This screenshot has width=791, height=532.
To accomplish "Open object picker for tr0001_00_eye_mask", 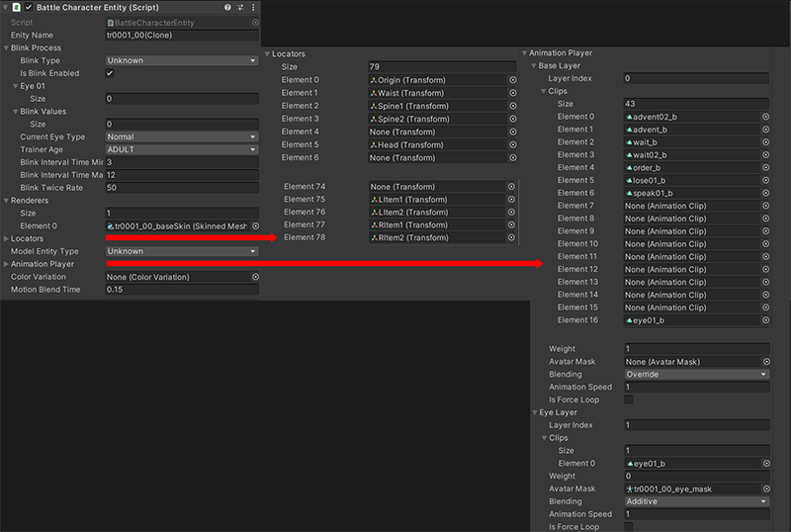I will (765, 488).
